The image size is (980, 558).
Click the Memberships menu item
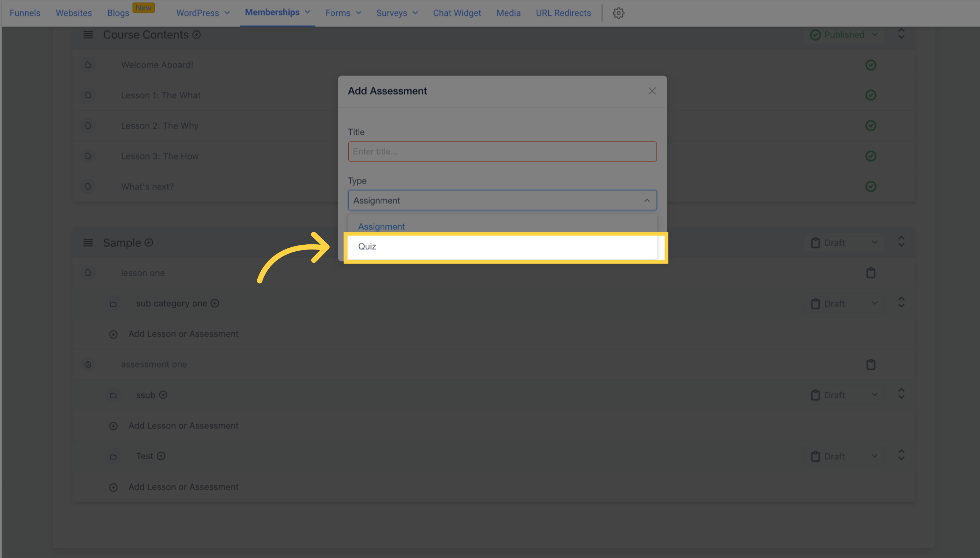(x=271, y=12)
